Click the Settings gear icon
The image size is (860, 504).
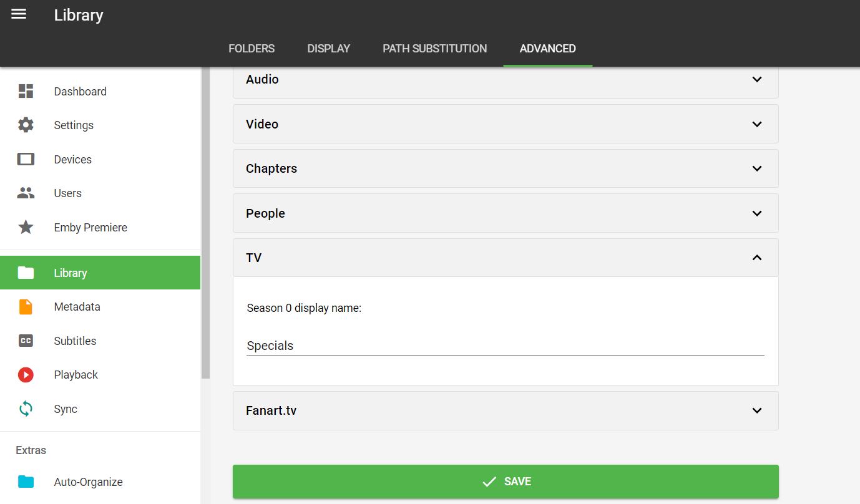[26, 125]
